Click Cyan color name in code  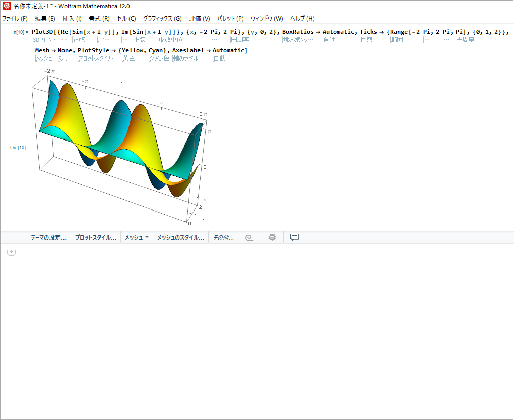[x=155, y=50]
